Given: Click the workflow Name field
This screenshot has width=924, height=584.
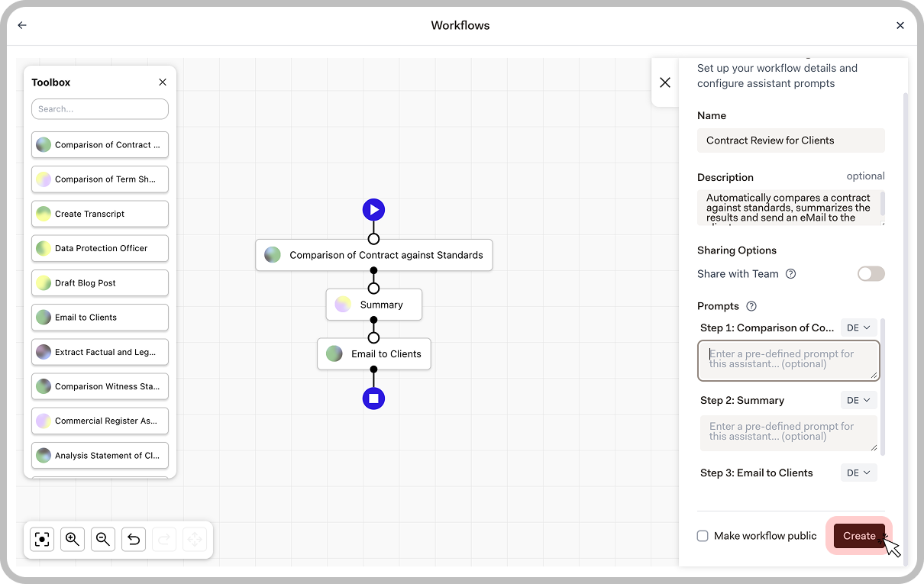Looking at the screenshot, I should click(x=791, y=140).
